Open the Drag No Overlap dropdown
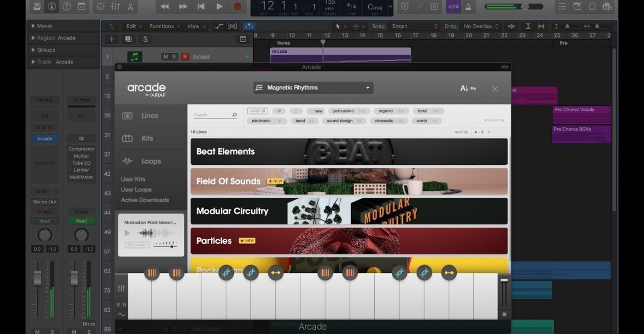The width and height of the screenshot is (644, 334). tap(481, 26)
